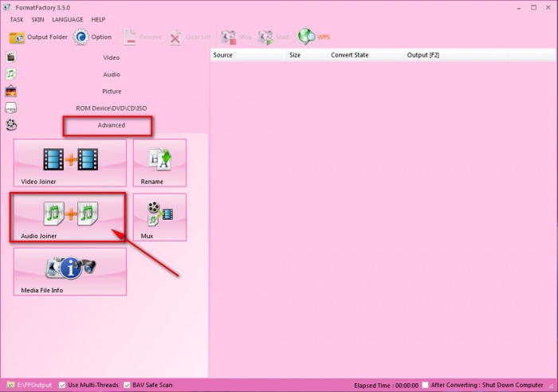This screenshot has width=558, height=392.
Task: Open the TASK menu
Action: [17, 20]
